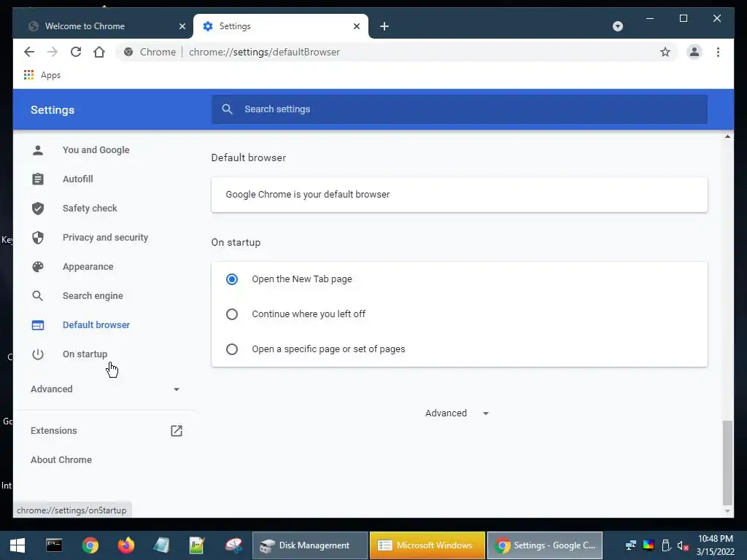Click the scrollbar down arrow
This screenshot has width=747, height=560.
coord(727,511)
